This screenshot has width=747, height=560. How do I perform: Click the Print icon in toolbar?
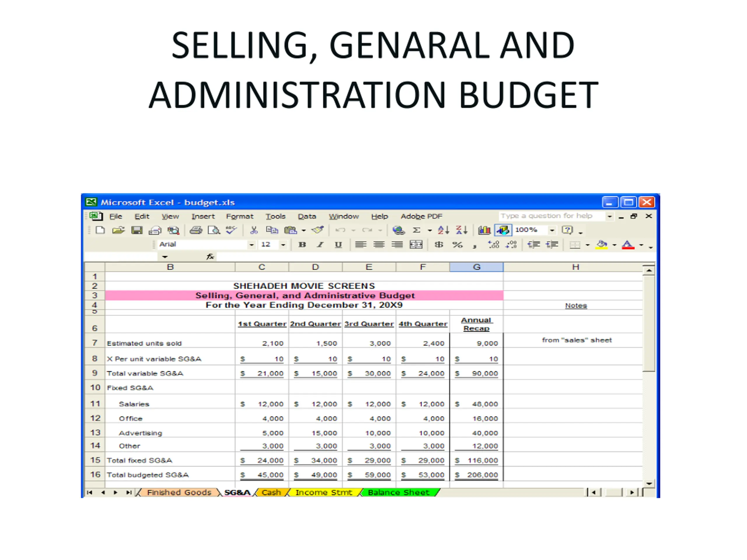point(196,230)
